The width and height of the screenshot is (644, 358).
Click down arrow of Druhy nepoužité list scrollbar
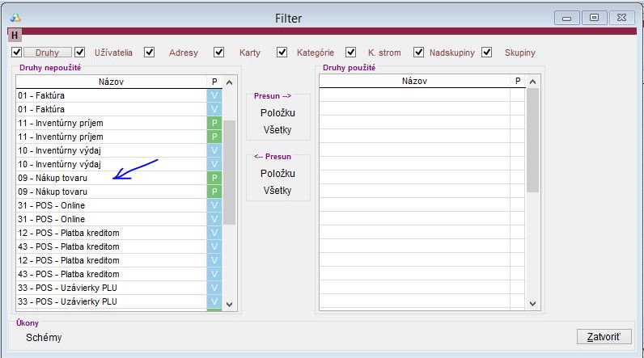coord(229,304)
